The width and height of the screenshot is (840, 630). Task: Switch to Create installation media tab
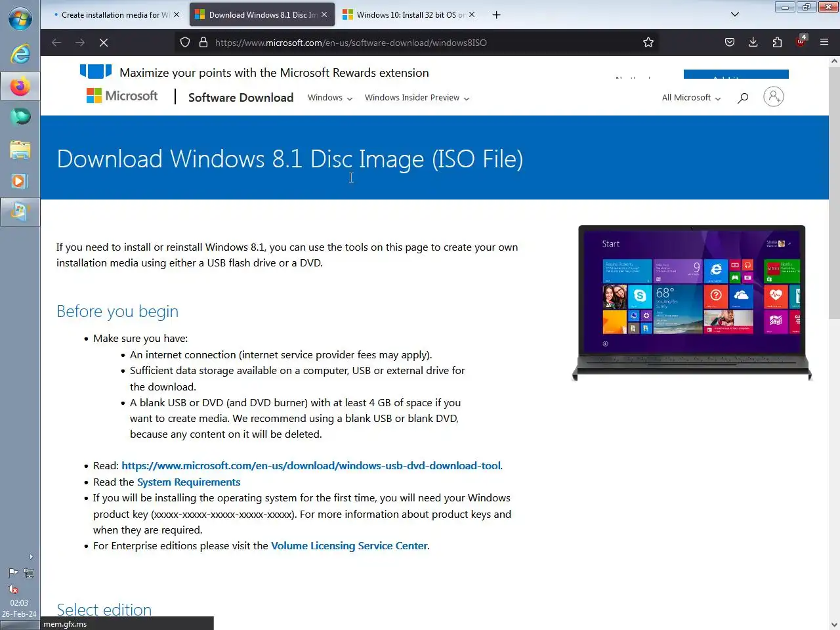(x=110, y=14)
